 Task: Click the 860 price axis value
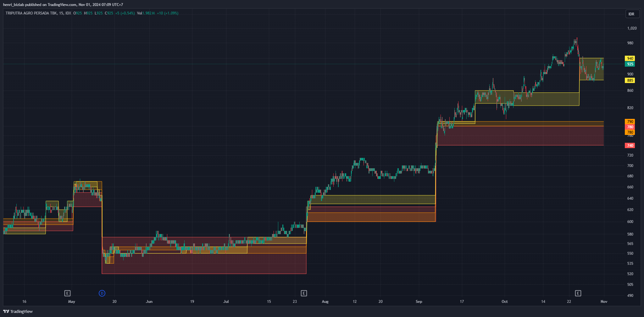click(630, 91)
